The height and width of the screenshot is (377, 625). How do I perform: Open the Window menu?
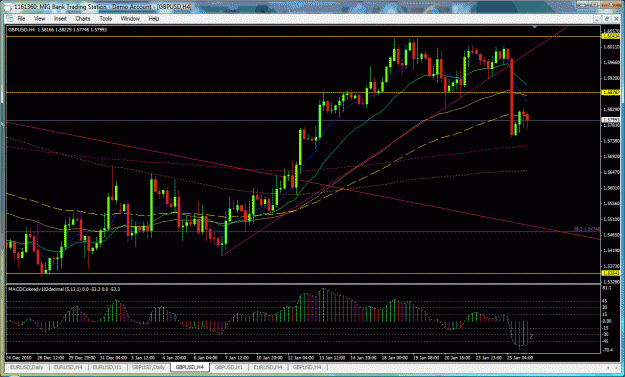coord(130,19)
